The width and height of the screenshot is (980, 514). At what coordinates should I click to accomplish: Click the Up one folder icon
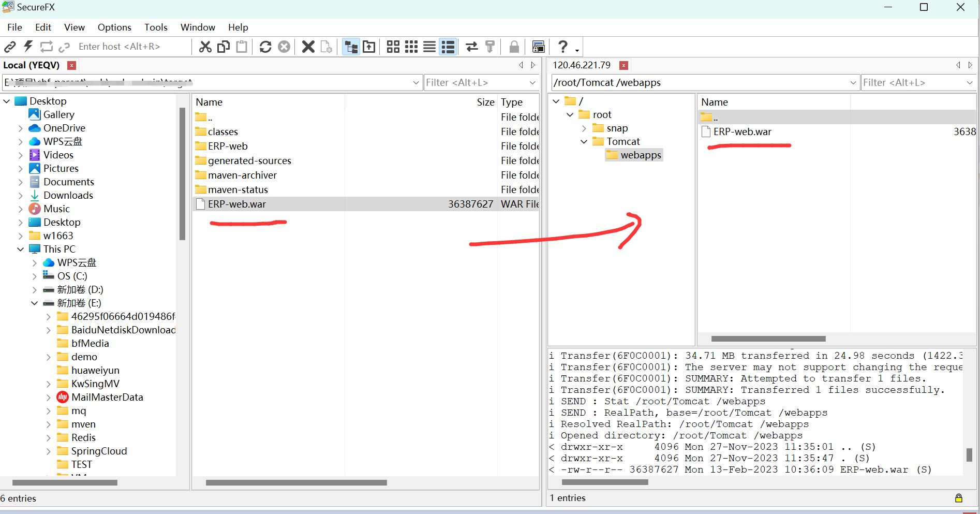tap(369, 47)
